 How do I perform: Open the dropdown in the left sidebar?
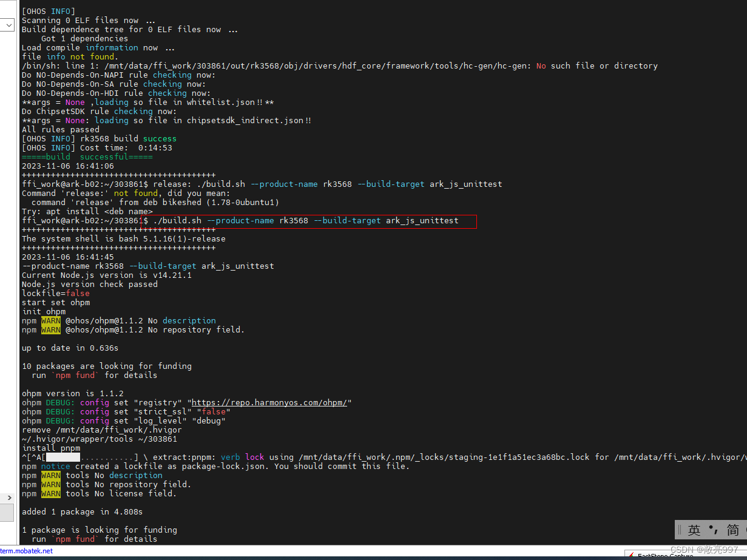coord(7,25)
